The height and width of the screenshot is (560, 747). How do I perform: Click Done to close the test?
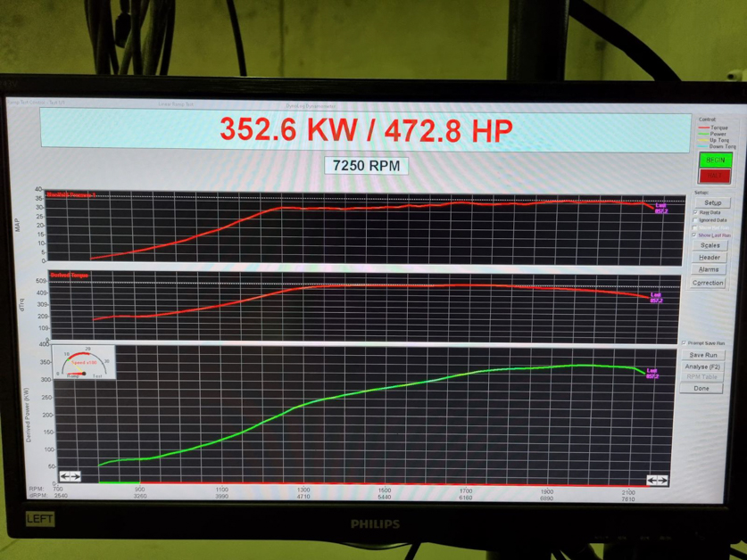point(702,389)
